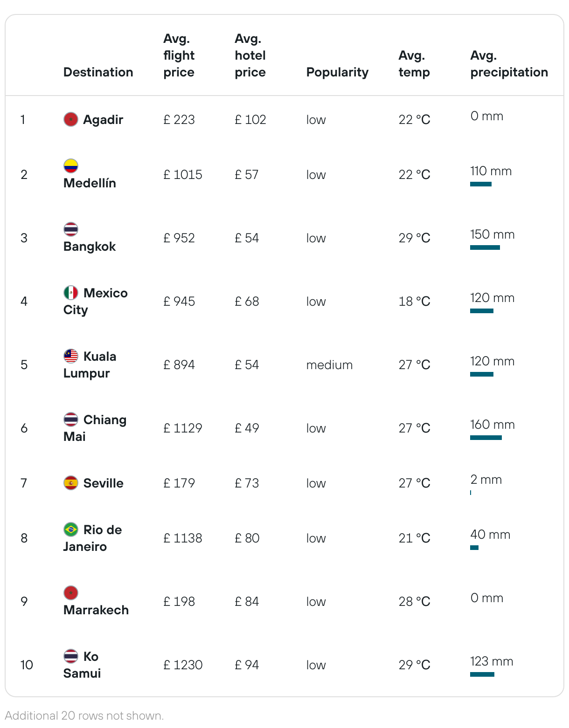
Task: Click the 150 mm precipitation bar for Bangkok
Action: [485, 247]
